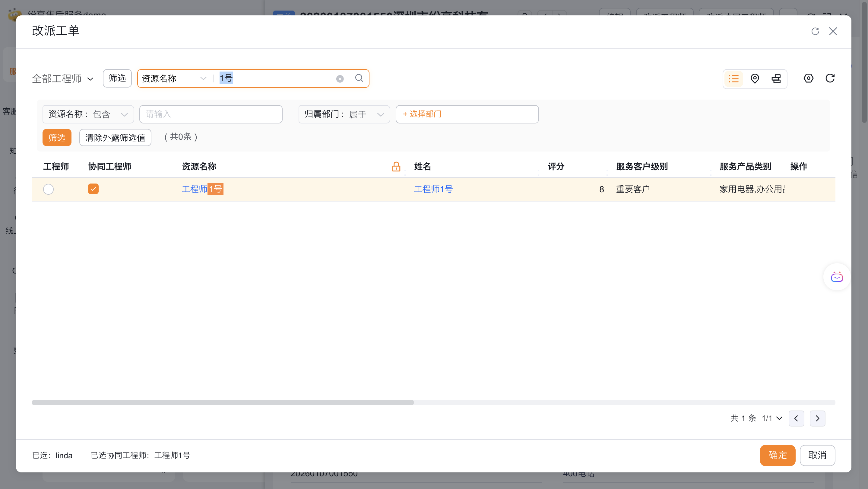This screenshot has height=489, width=868.
Task: Open the AI assistant robot icon
Action: (x=837, y=277)
